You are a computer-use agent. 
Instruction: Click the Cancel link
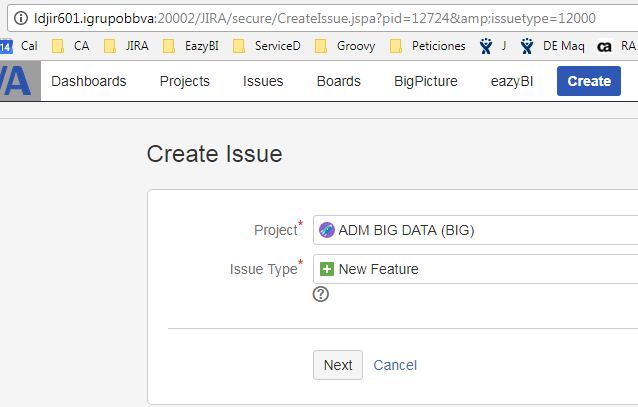pos(395,365)
